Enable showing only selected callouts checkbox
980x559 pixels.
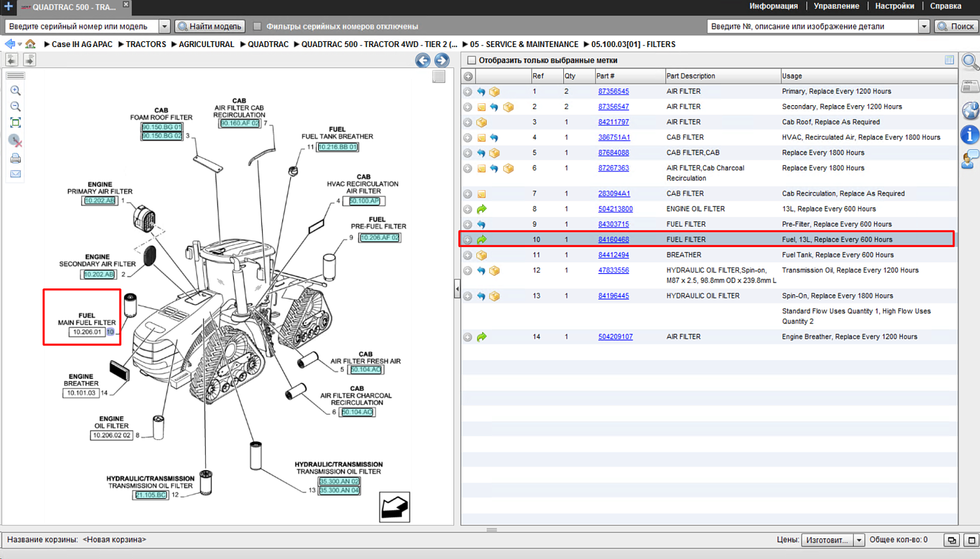[x=472, y=60]
